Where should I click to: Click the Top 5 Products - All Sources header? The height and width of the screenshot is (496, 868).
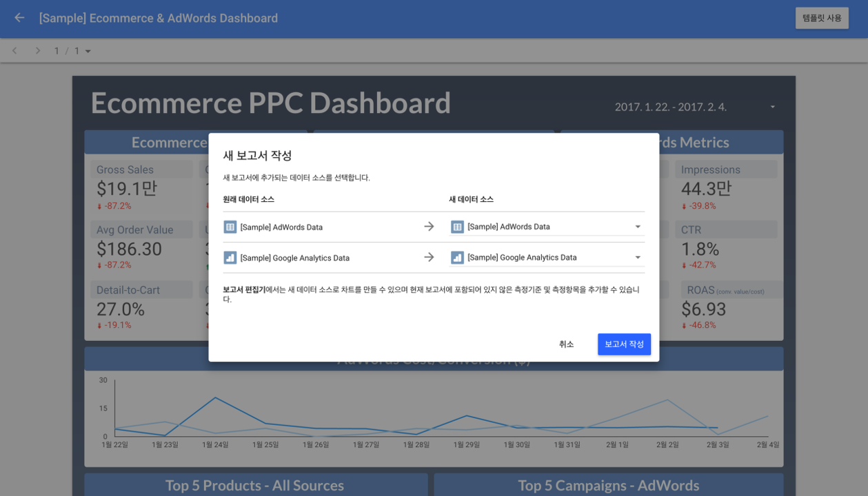(x=254, y=485)
